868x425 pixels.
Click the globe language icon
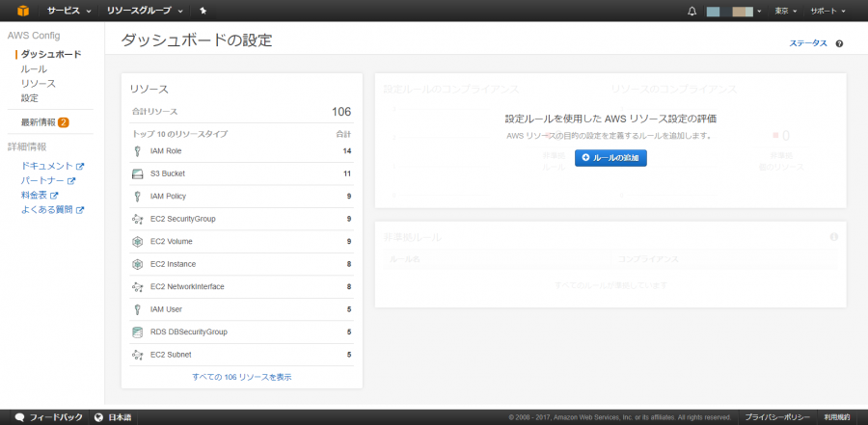point(99,417)
